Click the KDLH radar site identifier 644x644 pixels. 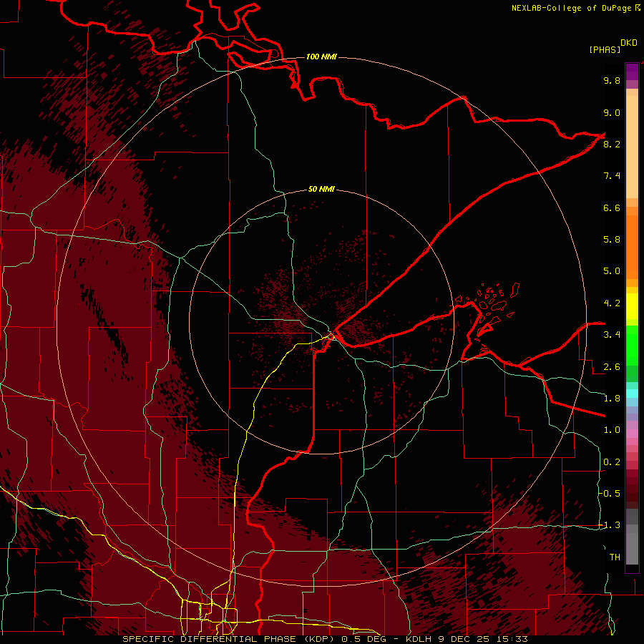click(x=419, y=639)
